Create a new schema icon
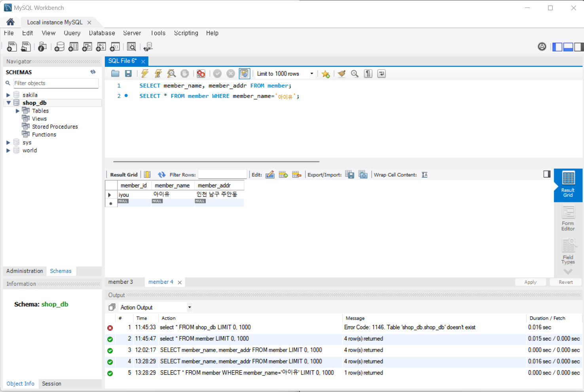Viewport: 584px width, 392px height. (59, 47)
